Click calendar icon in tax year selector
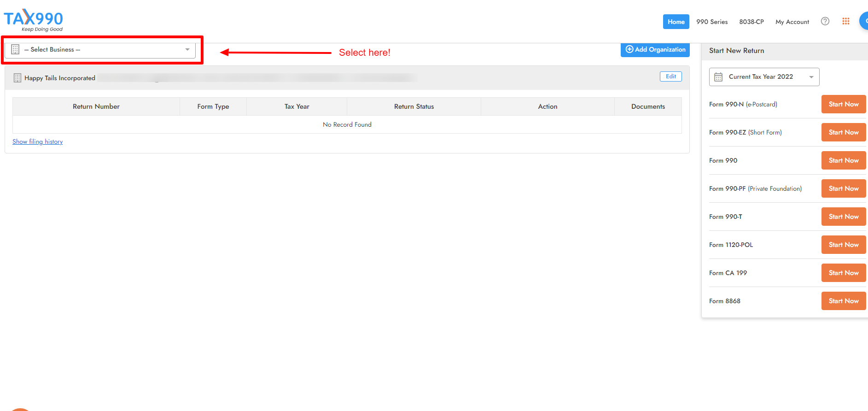This screenshot has width=868, height=411. (718, 77)
